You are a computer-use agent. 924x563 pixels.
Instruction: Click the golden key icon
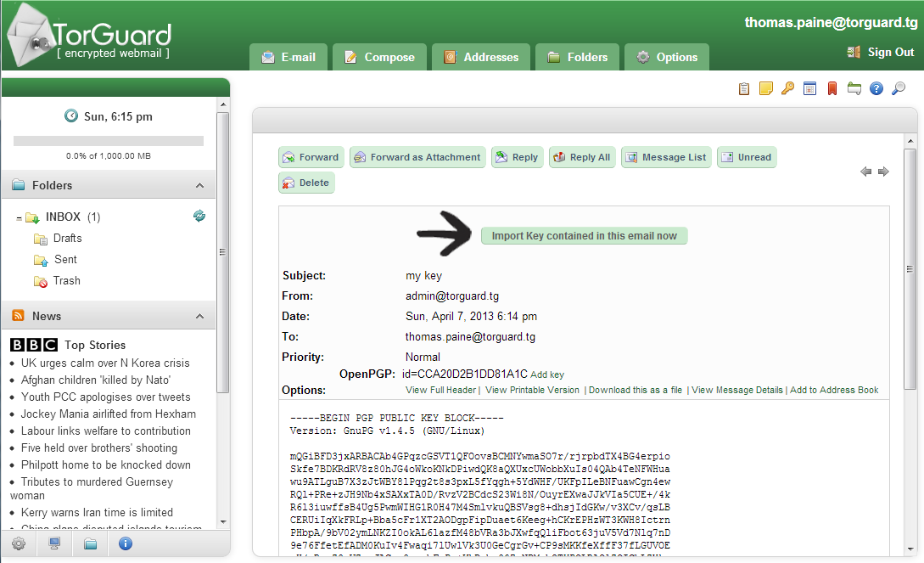pos(788,88)
